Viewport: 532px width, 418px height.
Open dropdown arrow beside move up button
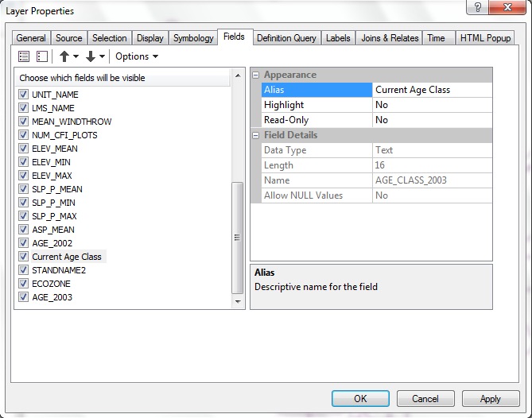[x=76, y=56]
